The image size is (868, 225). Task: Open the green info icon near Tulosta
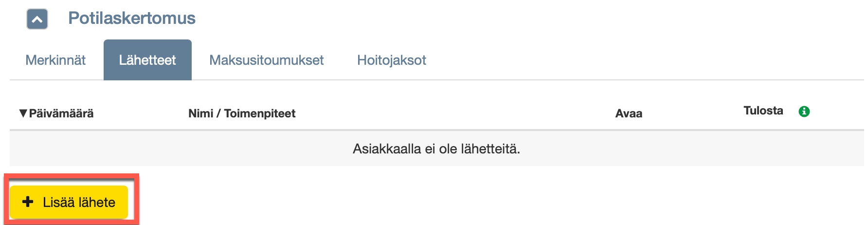[804, 112]
